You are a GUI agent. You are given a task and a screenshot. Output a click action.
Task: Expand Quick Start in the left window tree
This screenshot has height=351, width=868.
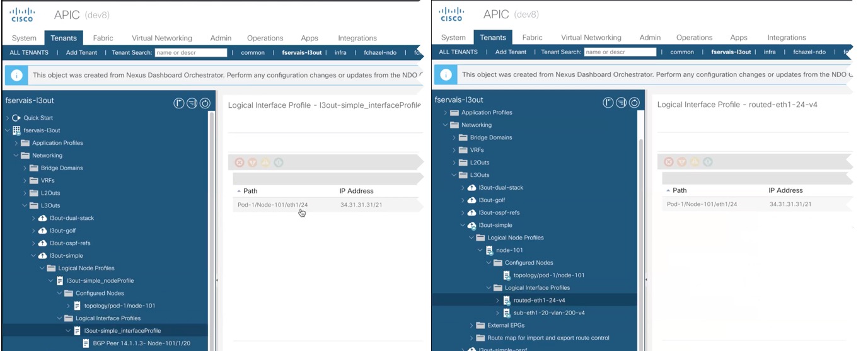[8, 118]
